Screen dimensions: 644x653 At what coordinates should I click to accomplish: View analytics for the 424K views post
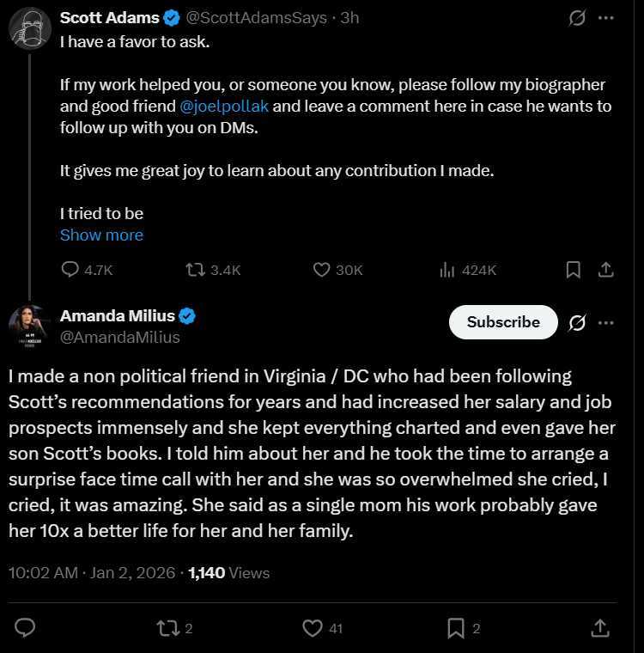[x=447, y=270]
